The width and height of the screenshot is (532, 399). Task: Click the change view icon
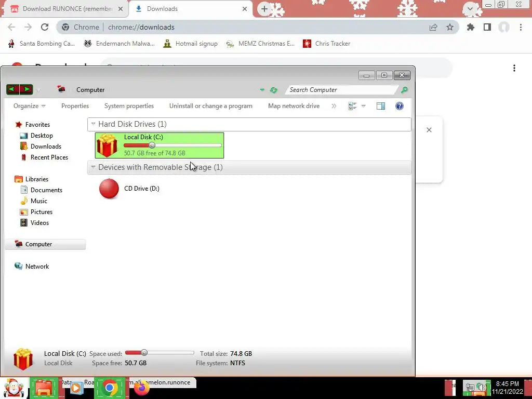(x=352, y=106)
